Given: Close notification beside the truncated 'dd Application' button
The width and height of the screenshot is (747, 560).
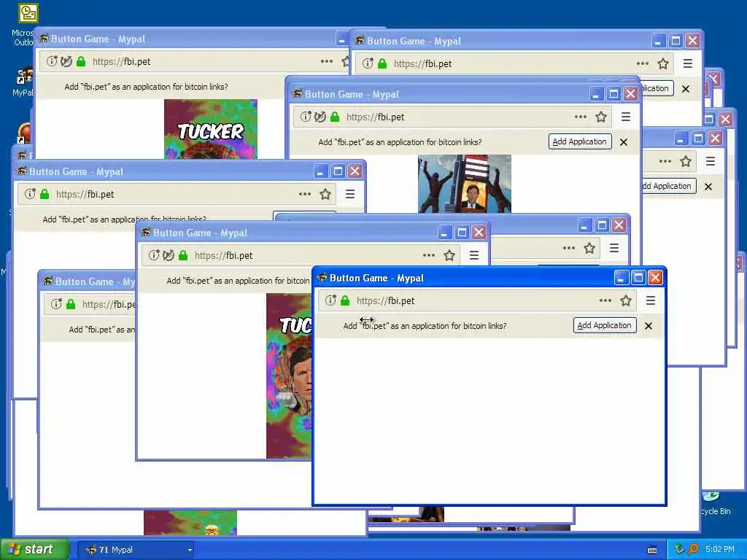Looking at the screenshot, I should pyautogui.click(x=708, y=187).
